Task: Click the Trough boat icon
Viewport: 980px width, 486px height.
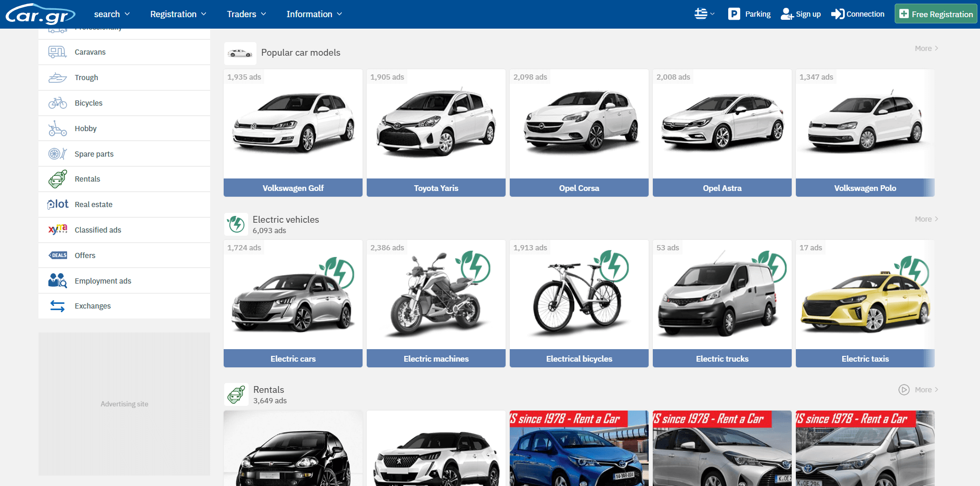Action: click(57, 78)
